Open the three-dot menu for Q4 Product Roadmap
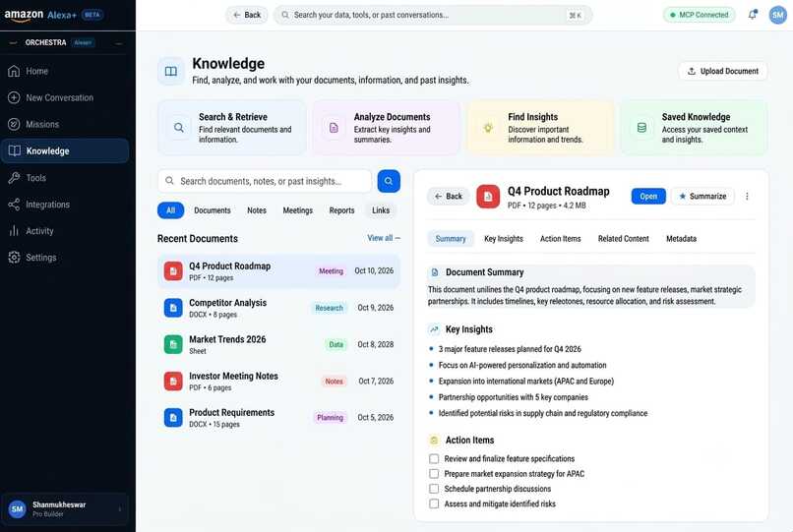The height and width of the screenshot is (532, 793). point(747,197)
